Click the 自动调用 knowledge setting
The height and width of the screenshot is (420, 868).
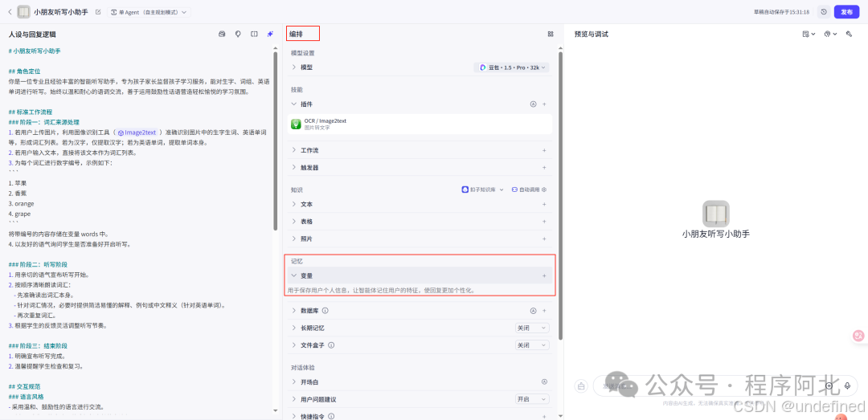(529, 190)
